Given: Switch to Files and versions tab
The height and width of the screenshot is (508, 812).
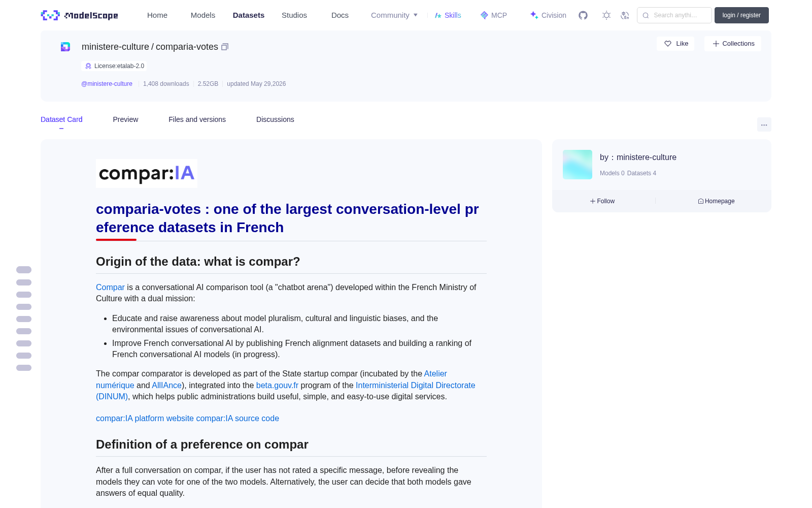Looking at the screenshot, I should pos(197,119).
